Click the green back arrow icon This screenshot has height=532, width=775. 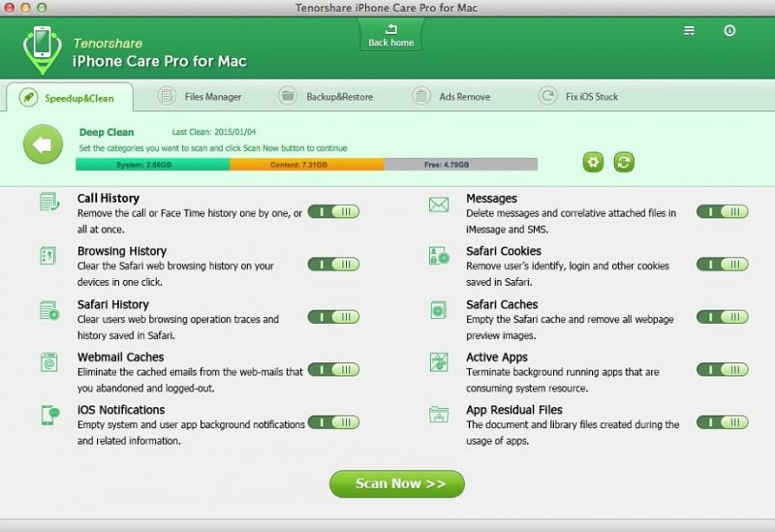pyautogui.click(x=43, y=145)
